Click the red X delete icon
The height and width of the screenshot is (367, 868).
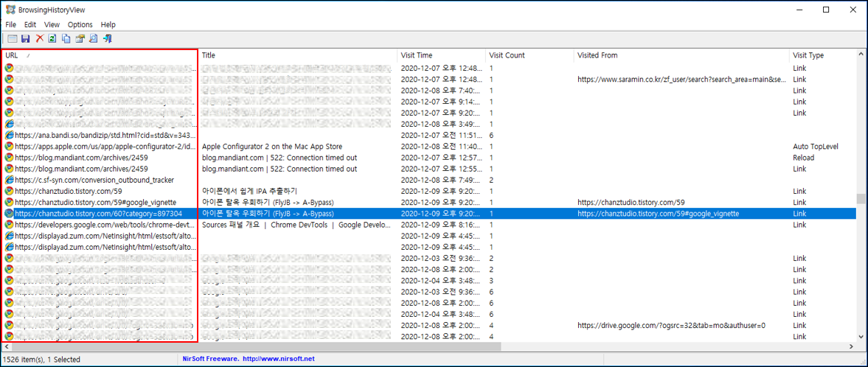(39, 39)
